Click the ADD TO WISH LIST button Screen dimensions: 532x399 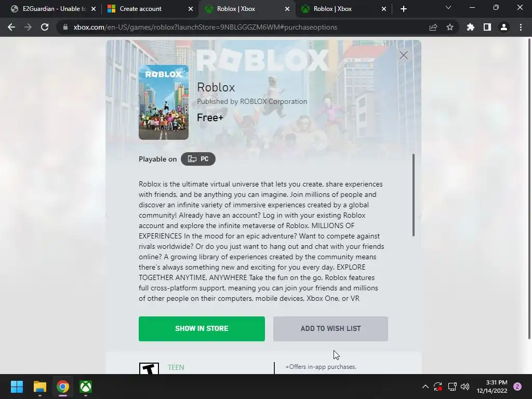(330, 328)
